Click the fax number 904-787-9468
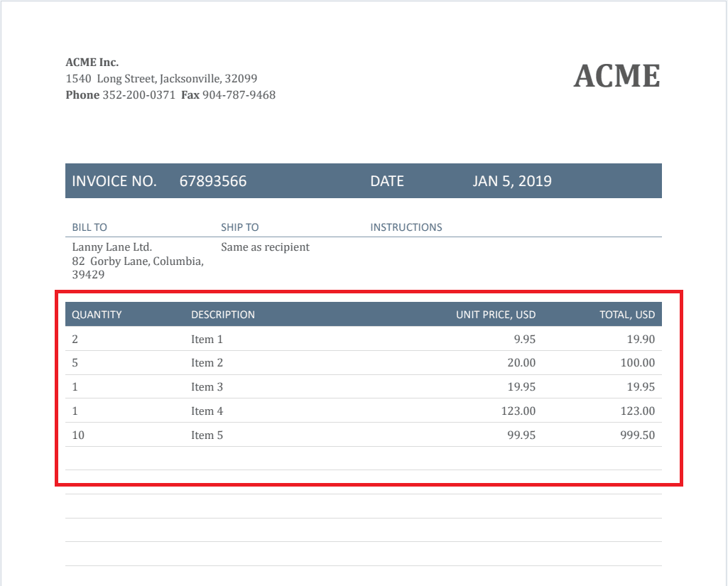The width and height of the screenshot is (728, 586). 239,94
